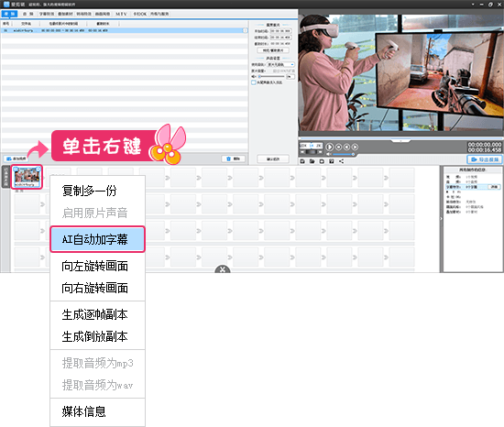Viewport: 504px width, 427px height.
Task: Click the 添加视频 button
Action: pyautogui.click(x=16, y=159)
